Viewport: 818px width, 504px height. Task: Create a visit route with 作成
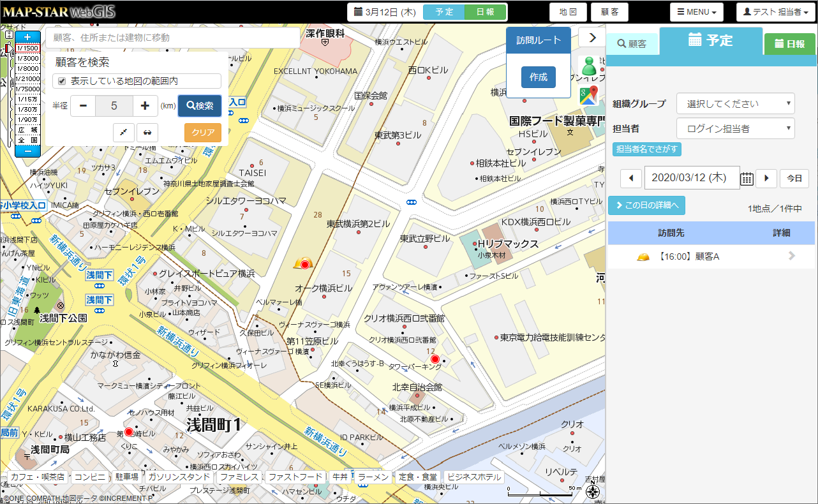click(x=539, y=77)
